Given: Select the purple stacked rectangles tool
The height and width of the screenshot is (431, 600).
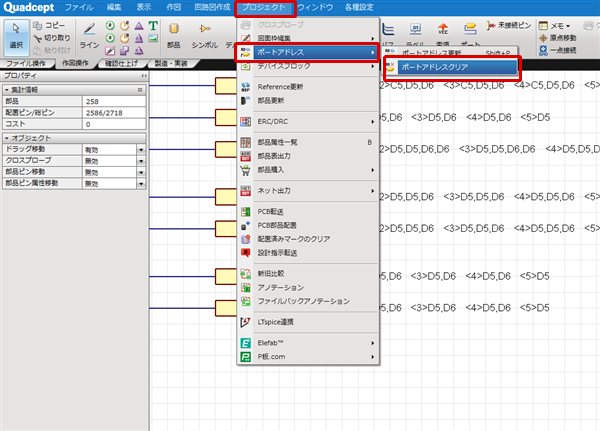Looking at the screenshot, I should [x=124, y=51].
